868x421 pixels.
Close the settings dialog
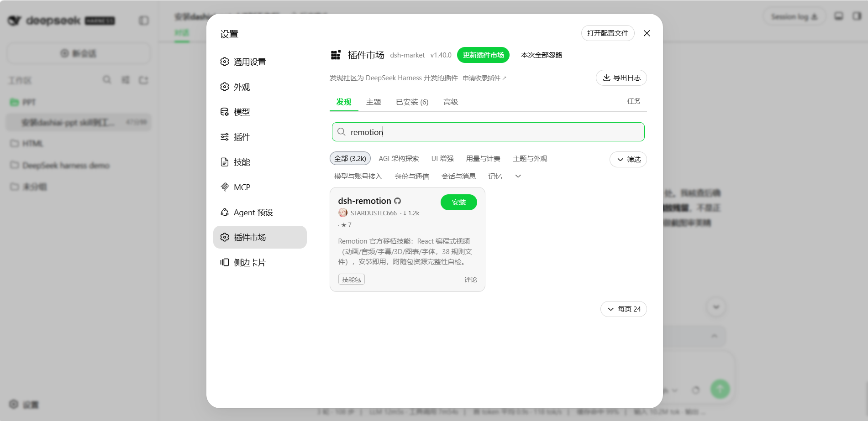click(x=647, y=33)
